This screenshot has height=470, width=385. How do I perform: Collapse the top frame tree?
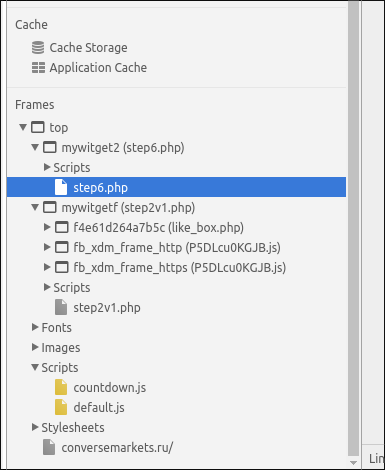tap(23, 127)
